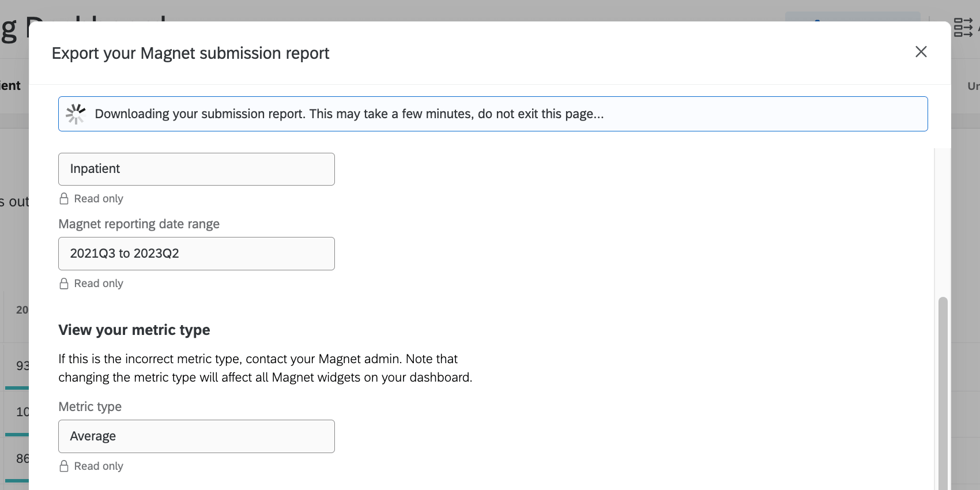Click the Average metric type field

click(x=197, y=436)
